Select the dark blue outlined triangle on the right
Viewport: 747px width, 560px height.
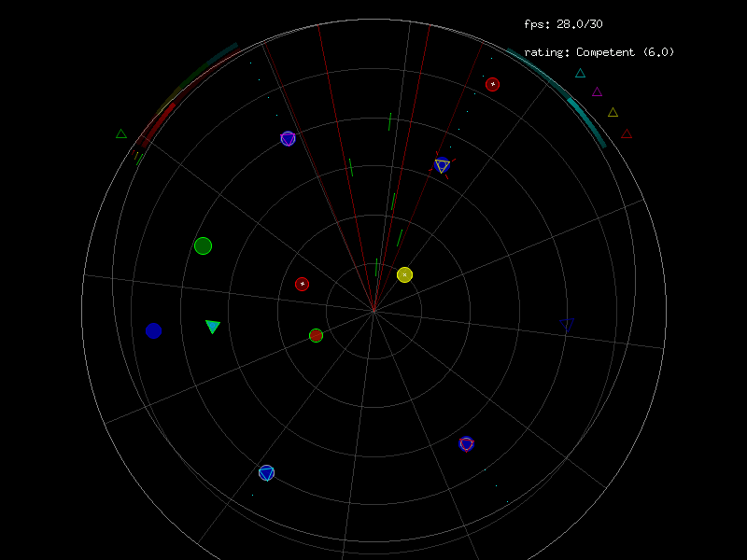click(x=567, y=324)
